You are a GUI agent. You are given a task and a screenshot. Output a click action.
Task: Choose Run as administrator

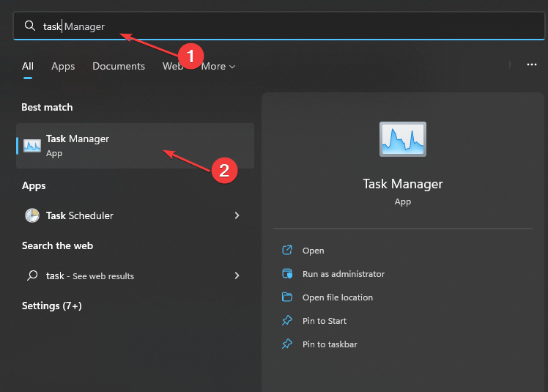[343, 274]
